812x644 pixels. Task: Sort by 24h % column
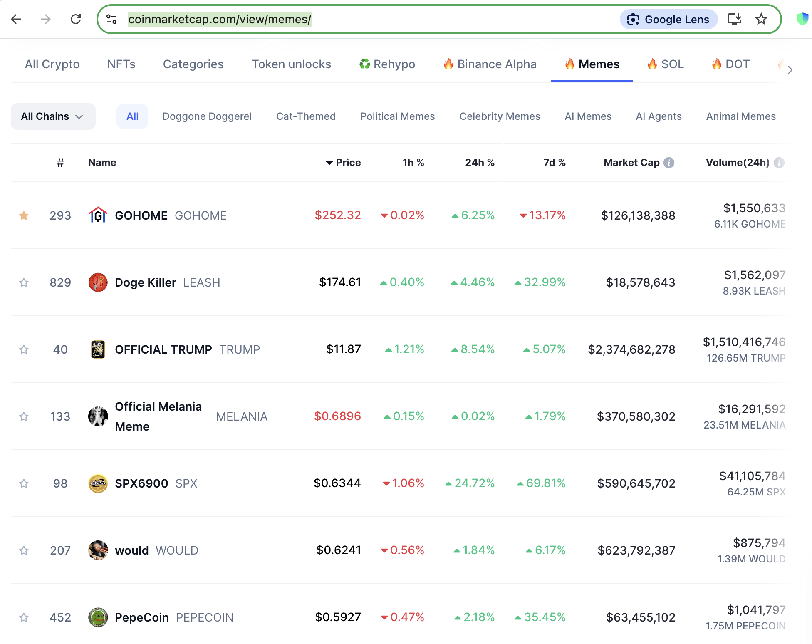click(x=480, y=163)
